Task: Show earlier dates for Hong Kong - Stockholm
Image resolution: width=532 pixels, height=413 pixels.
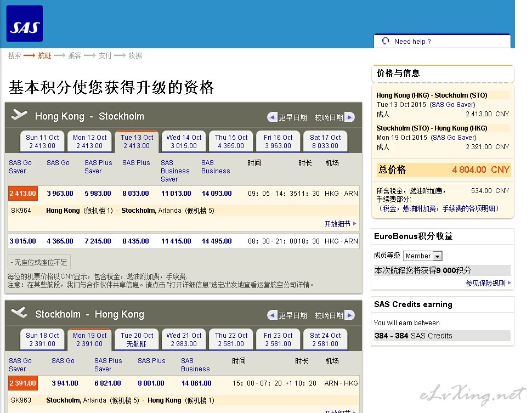Action: (x=272, y=117)
